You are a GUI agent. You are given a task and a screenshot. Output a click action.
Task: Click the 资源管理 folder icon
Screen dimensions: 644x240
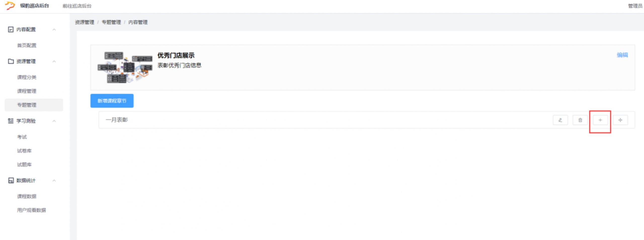(11, 61)
